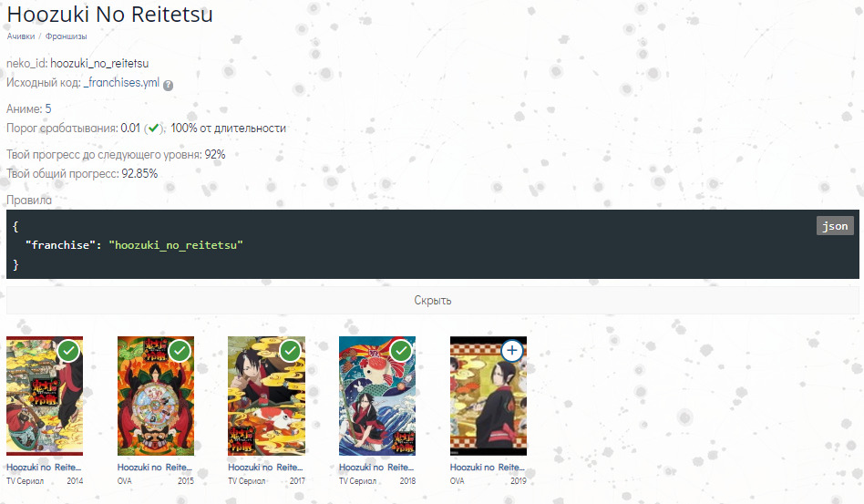
Task: Open the Франшизы breadcrumb link
Action: tap(67, 36)
